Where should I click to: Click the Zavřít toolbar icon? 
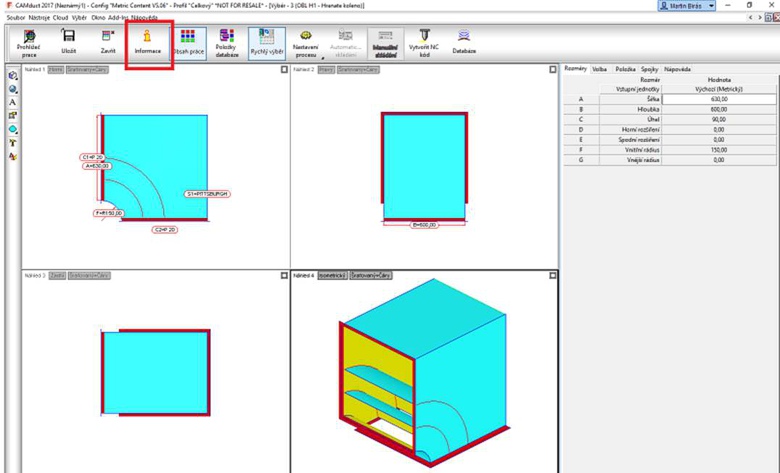pyautogui.click(x=108, y=41)
